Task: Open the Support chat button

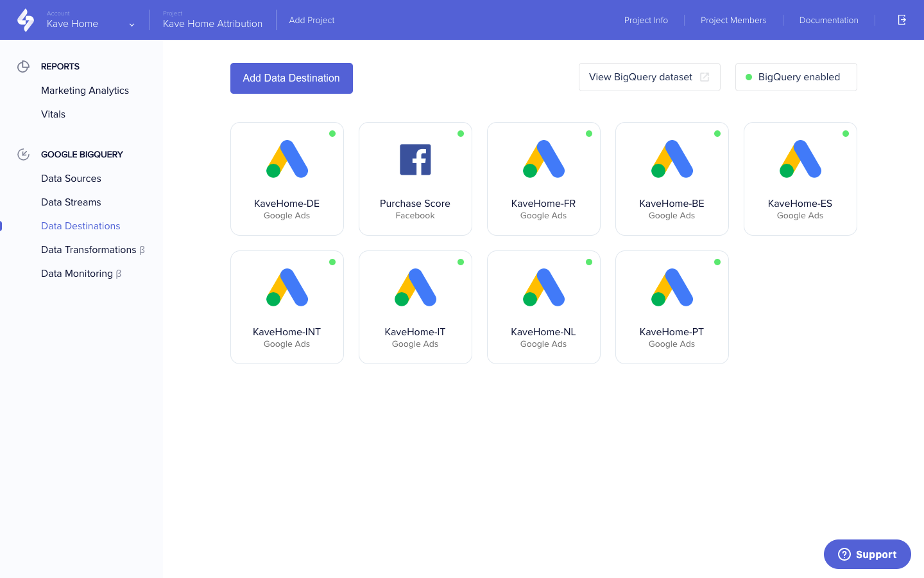Action: (868, 554)
